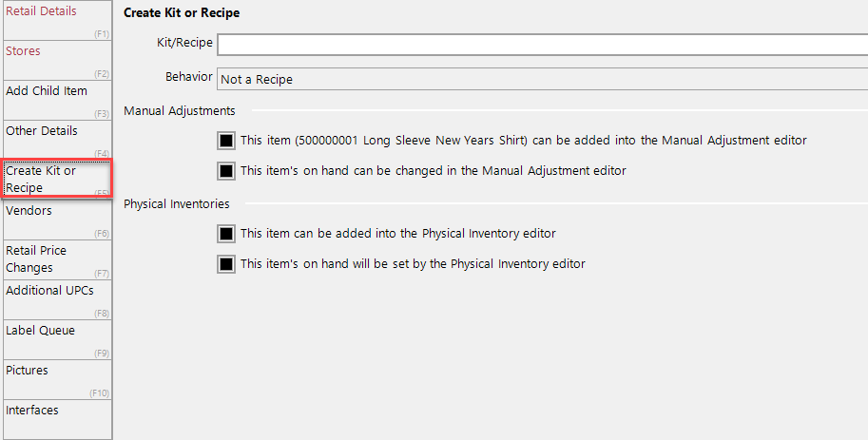Select the Add Child Item tab
The height and width of the screenshot is (440, 868).
click(58, 100)
